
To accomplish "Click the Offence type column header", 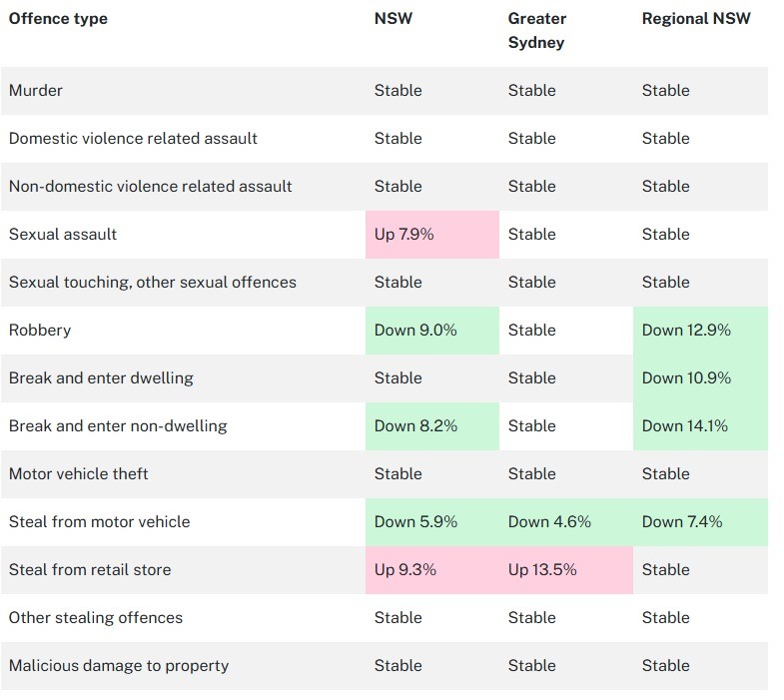I will pyautogui.click(x=58, y=18).
